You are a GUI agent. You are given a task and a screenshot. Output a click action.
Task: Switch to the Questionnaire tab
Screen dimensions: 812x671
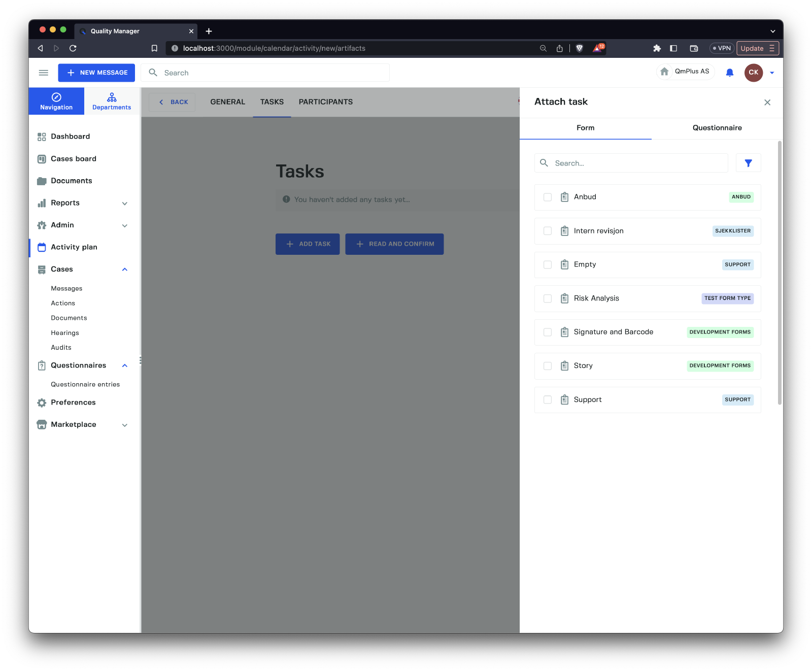(717, 128)
